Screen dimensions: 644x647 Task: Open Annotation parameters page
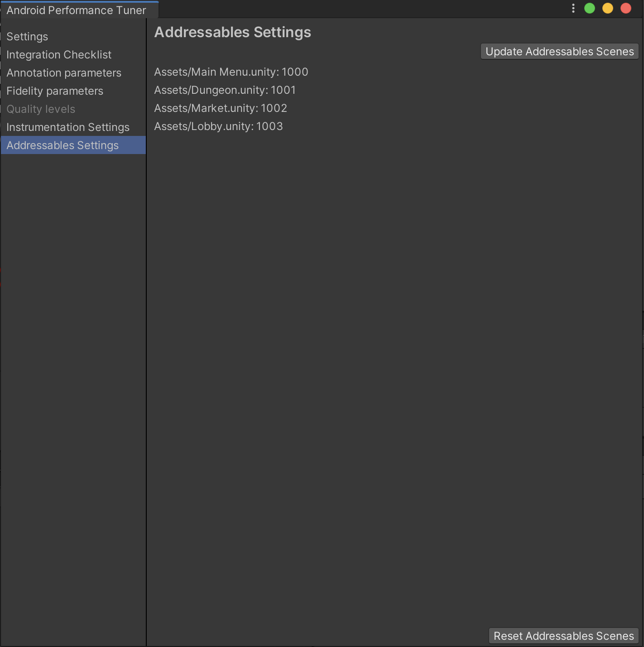(x=64, y=73)
